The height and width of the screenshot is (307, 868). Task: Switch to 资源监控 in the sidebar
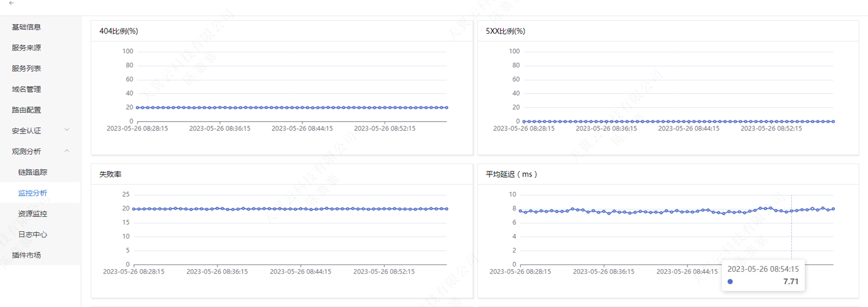[33, 214]
